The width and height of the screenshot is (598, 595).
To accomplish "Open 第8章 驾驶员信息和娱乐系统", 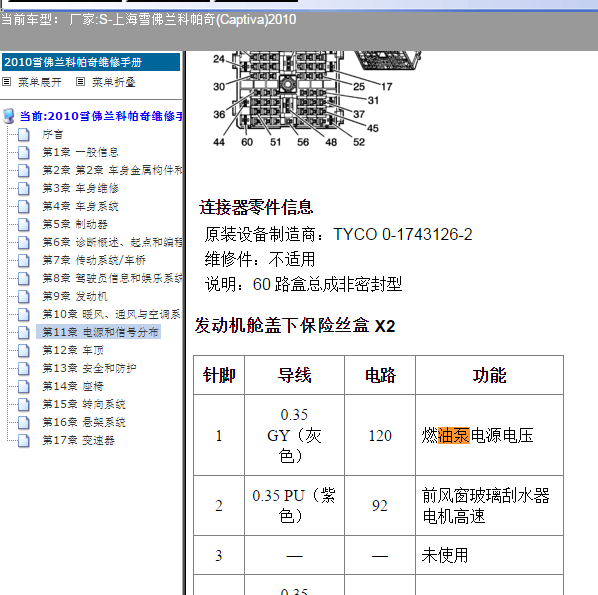I will tap(112, 278).
